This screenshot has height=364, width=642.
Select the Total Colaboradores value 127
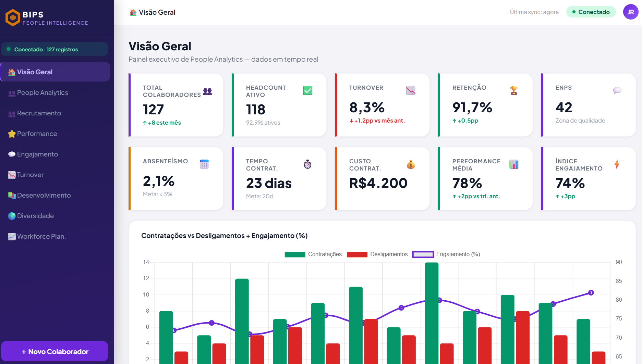click(x=153, y=110)
